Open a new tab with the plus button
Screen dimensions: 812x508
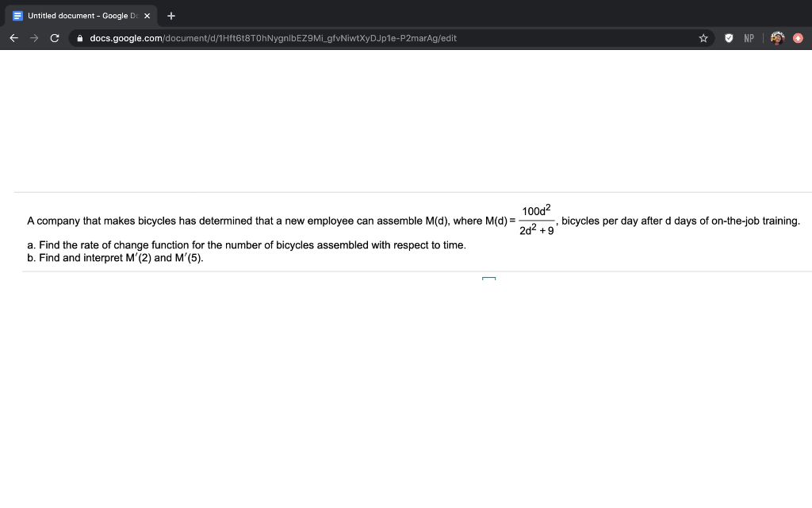pos(170,15)
